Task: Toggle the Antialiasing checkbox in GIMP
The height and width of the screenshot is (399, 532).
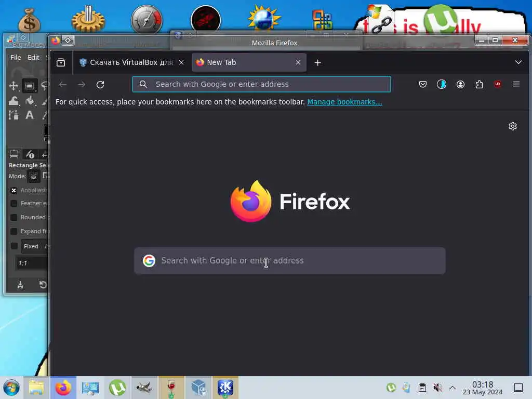Action: click(14, 190)
